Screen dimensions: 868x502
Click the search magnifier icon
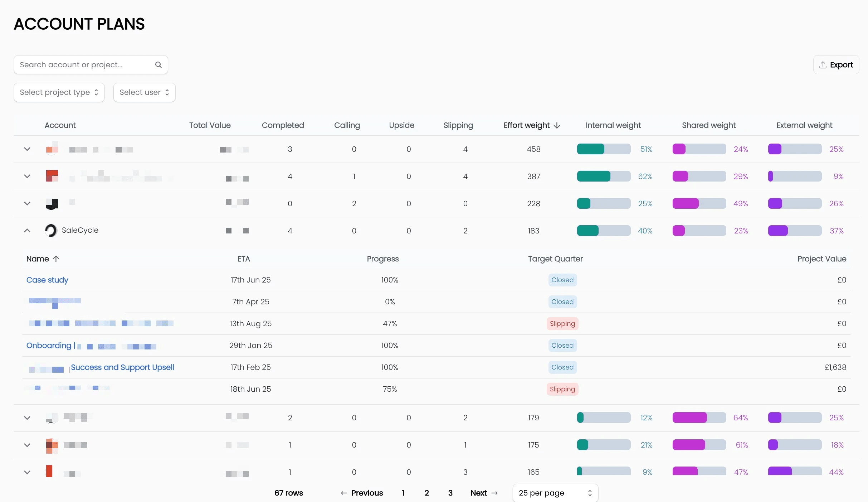point(158,65)
